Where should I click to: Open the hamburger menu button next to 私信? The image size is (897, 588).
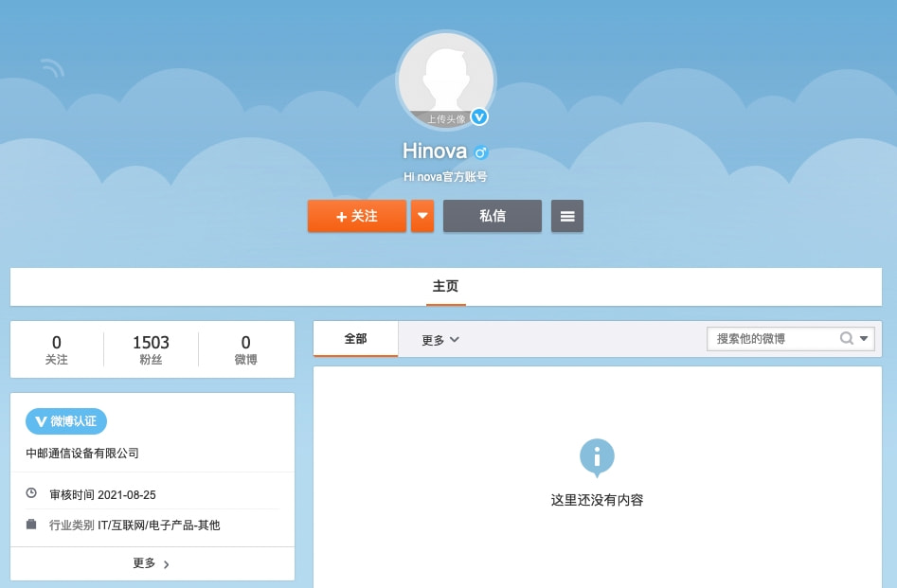(x=567, y=216)
